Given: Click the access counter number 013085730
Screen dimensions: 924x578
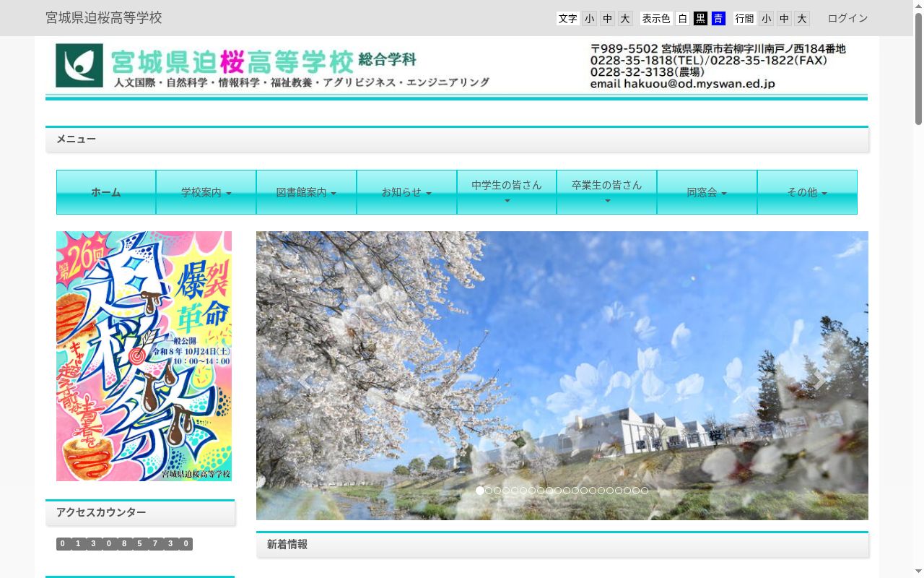Looking at the screenshot, I should (124, 544).
